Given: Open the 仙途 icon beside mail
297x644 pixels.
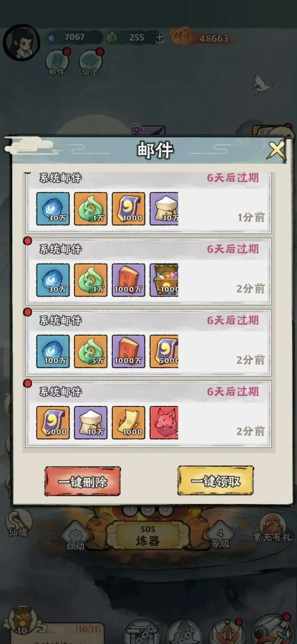Looking at the screenshot, I should tap(90, 62).
